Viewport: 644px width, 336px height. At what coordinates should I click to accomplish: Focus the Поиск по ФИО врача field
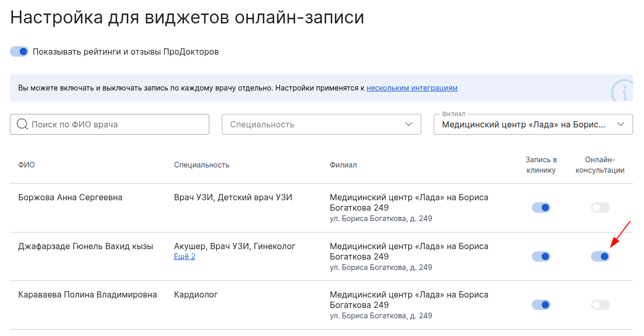(110, 124)
